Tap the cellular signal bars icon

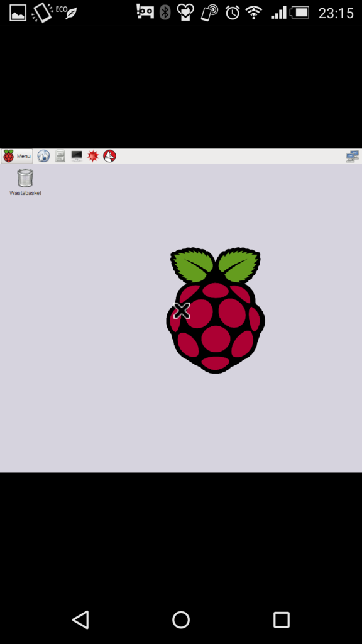coord(278,13)
